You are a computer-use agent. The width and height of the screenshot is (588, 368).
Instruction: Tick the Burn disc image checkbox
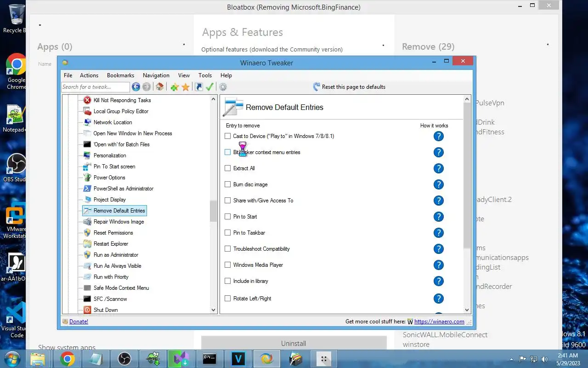point(227,184)
